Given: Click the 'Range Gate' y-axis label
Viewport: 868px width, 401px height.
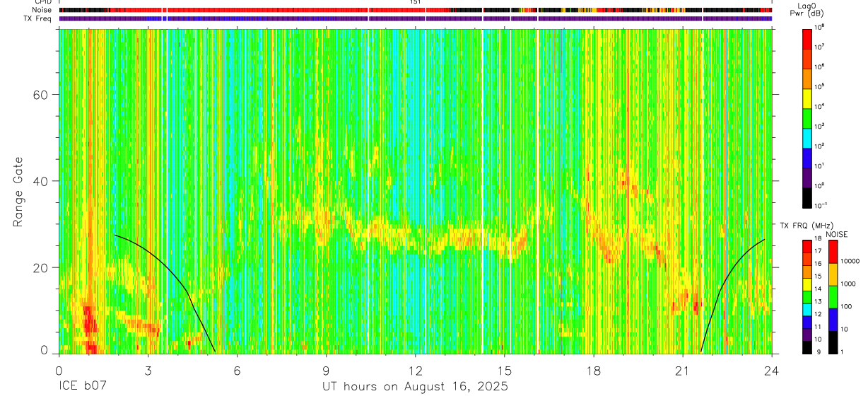Looking at the screenshot, I should [x=18, y=192].
